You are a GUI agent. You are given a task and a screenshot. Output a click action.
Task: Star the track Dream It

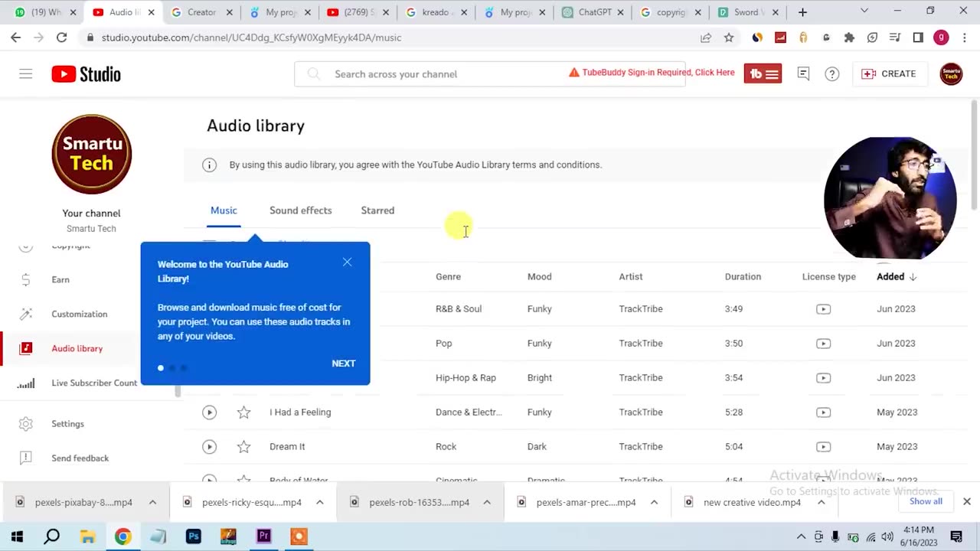(x=243, y=446)
